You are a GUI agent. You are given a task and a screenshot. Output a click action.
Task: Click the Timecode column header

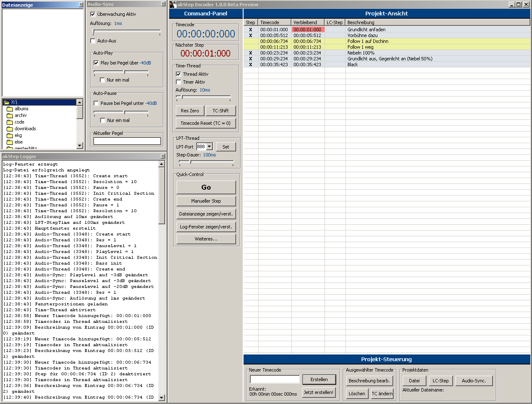click(x=274, y=22)
